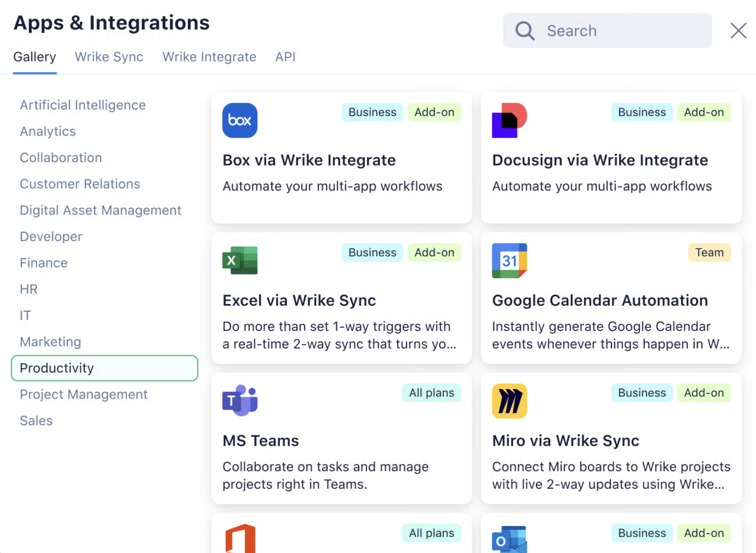Click the Microsoft Office logo icon

(241, 538)
